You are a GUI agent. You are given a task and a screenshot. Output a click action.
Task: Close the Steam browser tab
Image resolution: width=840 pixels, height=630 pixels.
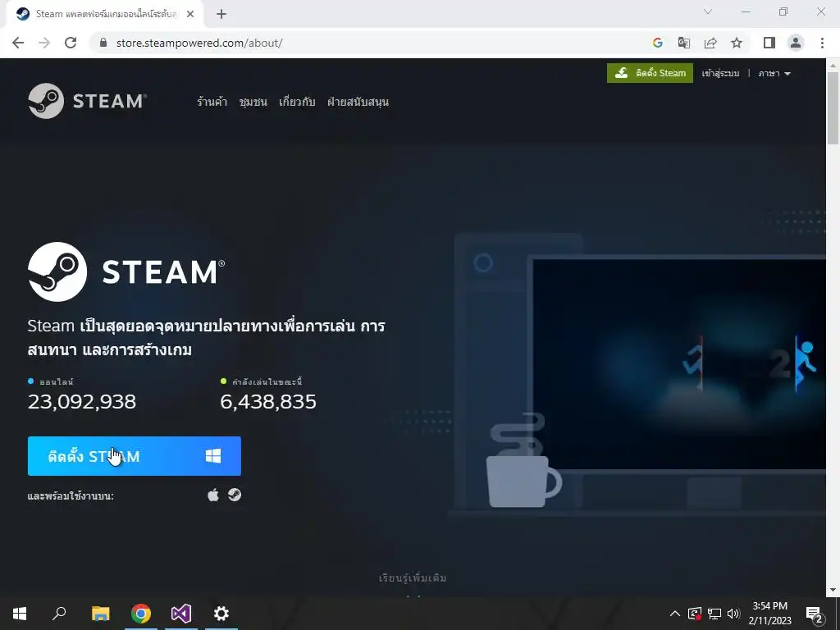[190, 14]
